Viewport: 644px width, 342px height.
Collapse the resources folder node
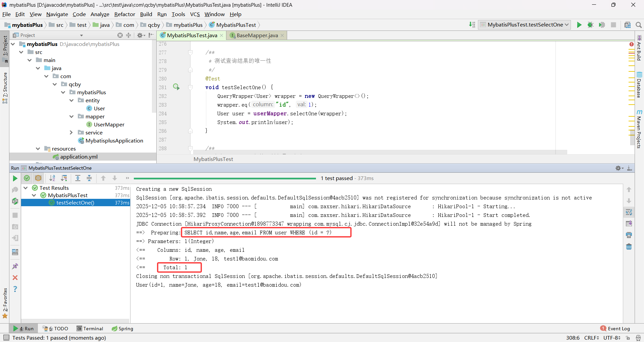click(x=38, y=149)
